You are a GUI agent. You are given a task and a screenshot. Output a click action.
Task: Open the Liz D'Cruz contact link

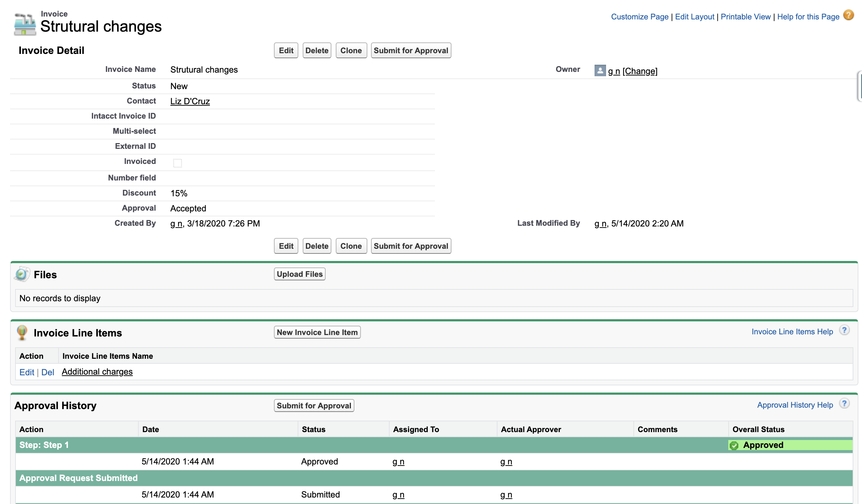point(190,101)
